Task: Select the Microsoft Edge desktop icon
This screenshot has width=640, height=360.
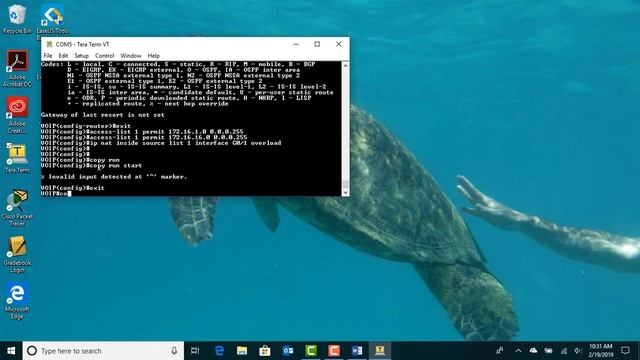Action: [x=17, y=301]
